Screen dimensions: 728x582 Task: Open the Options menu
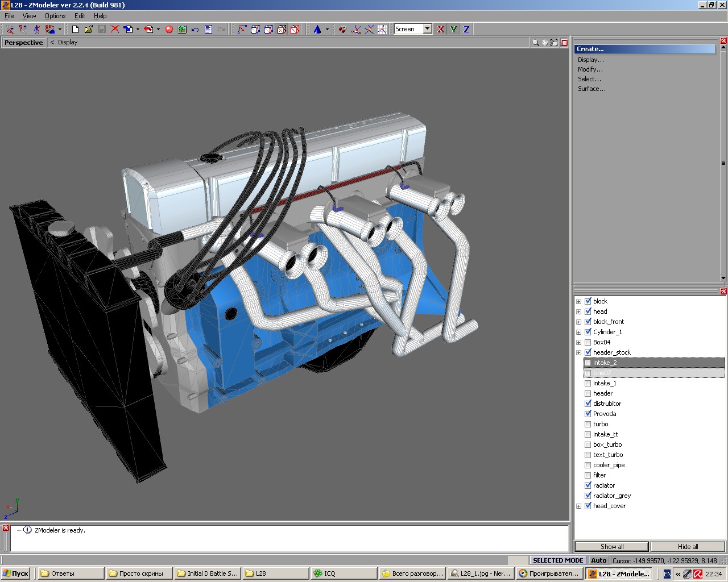tap(55, 16)
